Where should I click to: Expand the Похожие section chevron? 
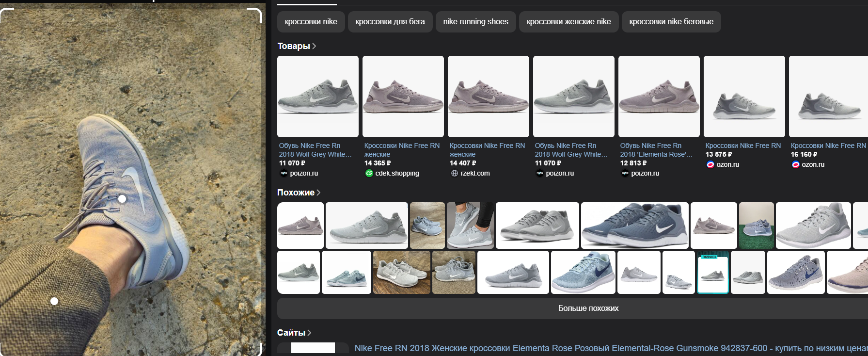318,193
